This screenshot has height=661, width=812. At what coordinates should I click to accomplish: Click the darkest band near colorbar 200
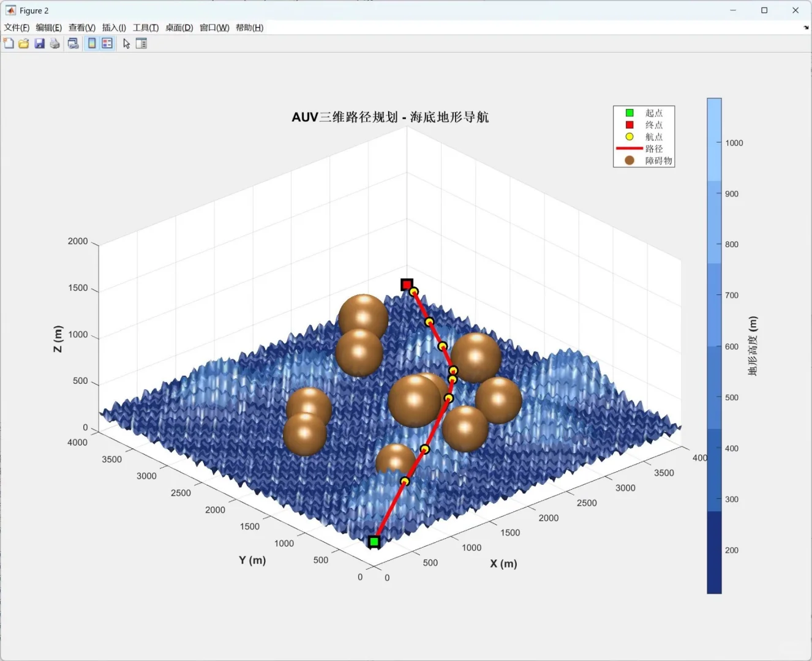(x=714, y=551)
